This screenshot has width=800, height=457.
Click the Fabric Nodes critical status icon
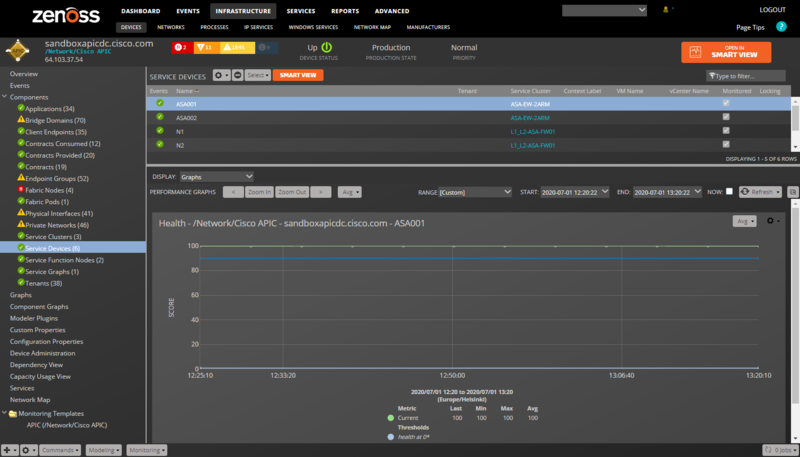(21, 189)
